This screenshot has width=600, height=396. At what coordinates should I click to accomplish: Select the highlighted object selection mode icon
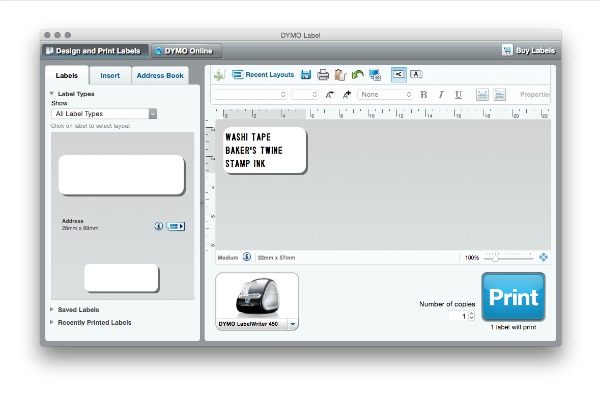pos(399,74)
